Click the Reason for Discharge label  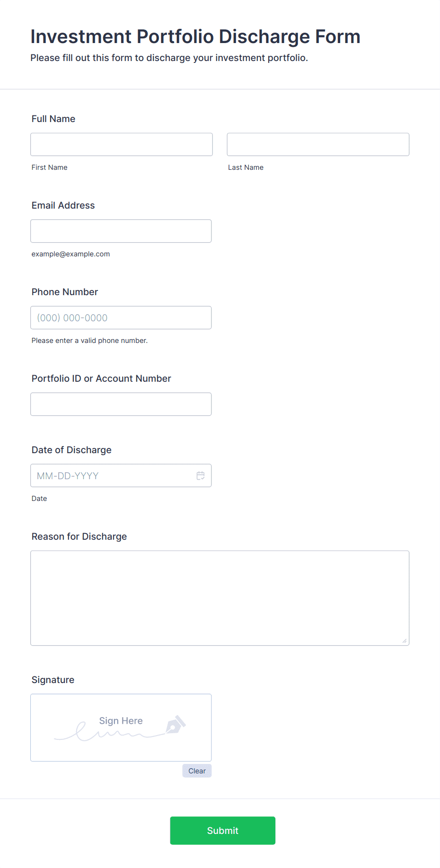(x=79, y=536)
